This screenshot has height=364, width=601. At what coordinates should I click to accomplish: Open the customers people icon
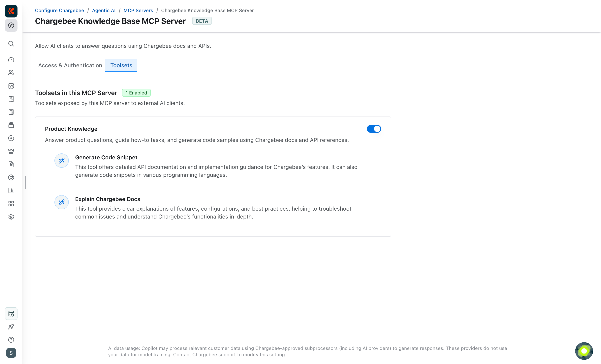pyautogui.click(x=11, y=73)
